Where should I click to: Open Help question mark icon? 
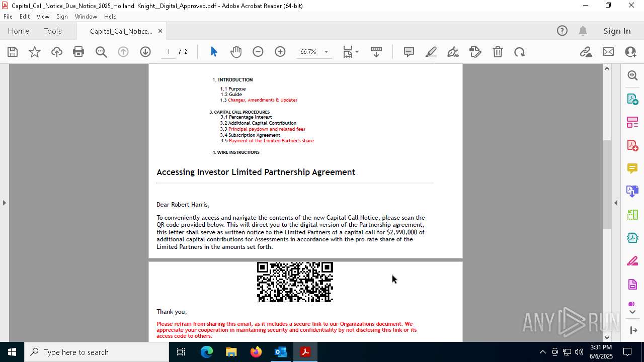pyautogui.click(x=562, y=31)
